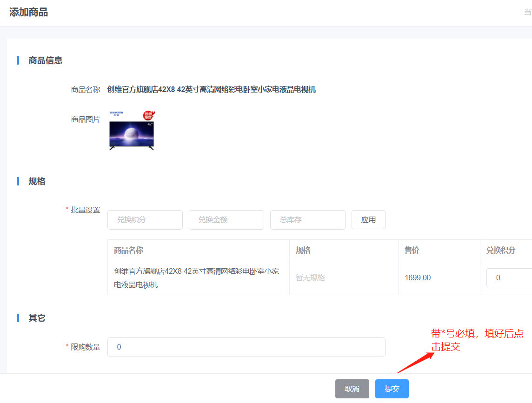
Task: Focus the 兑换积分 batch input field
Action: tap(145, 220)
